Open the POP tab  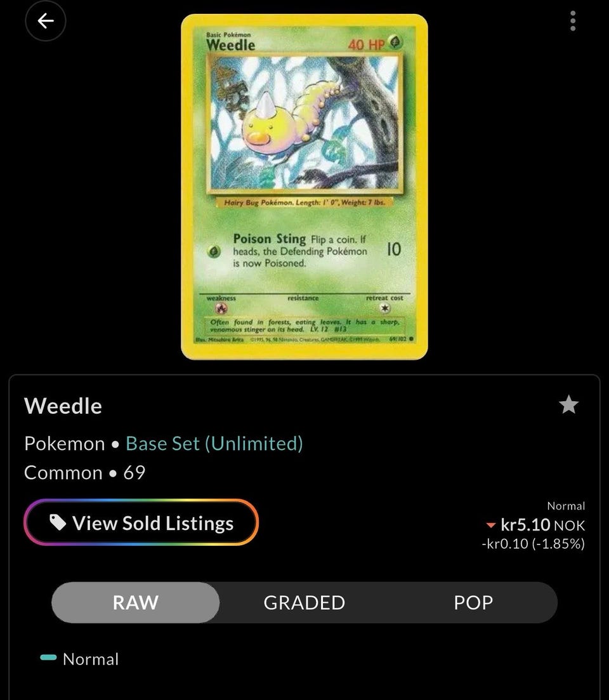(473, 602)
